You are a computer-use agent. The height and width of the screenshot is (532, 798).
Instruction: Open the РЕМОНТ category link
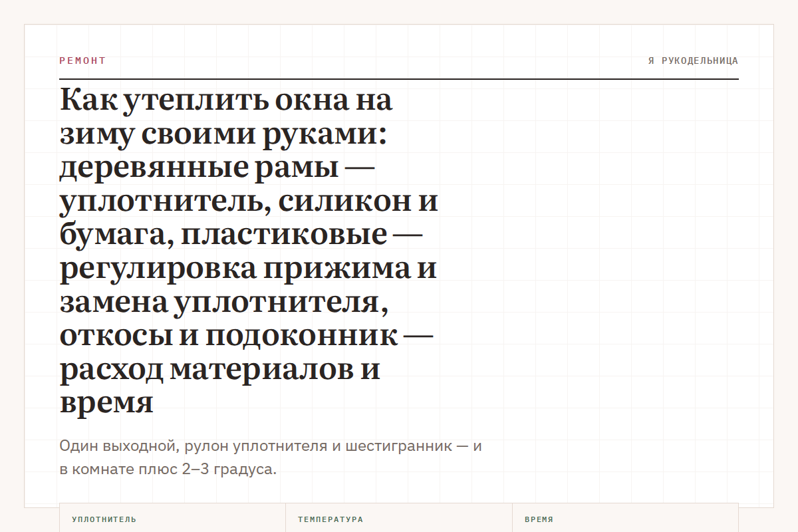82,61
